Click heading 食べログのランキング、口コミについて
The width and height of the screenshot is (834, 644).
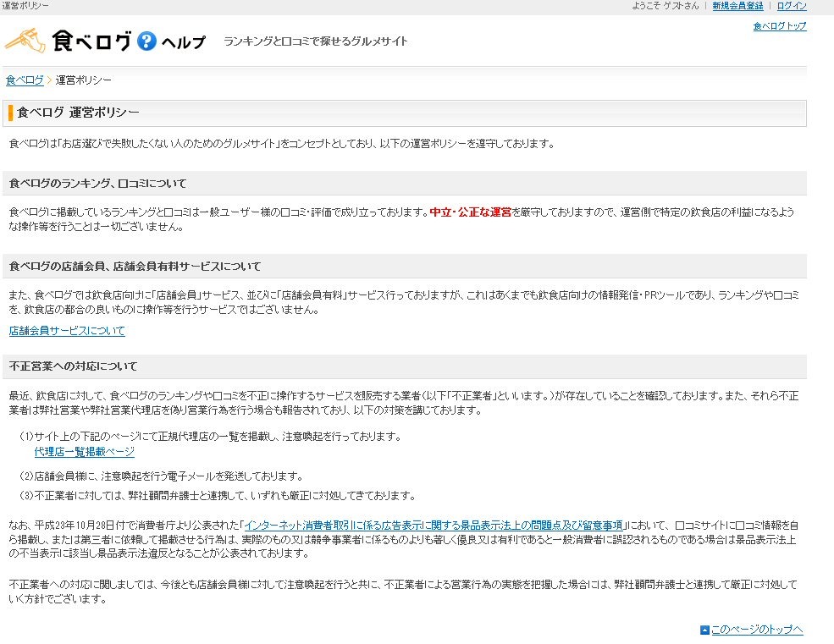click(x=98, y=184)
